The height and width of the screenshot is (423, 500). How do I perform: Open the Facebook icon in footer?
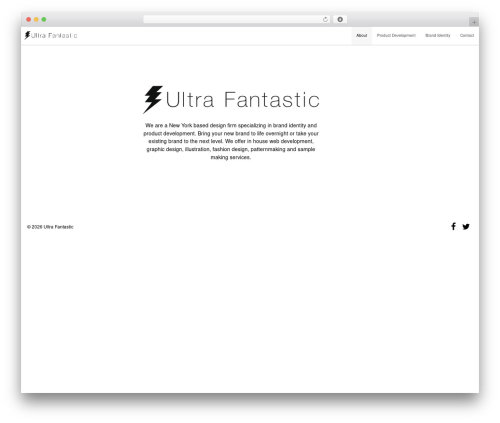pyautogui.click(x=453, y=227)
